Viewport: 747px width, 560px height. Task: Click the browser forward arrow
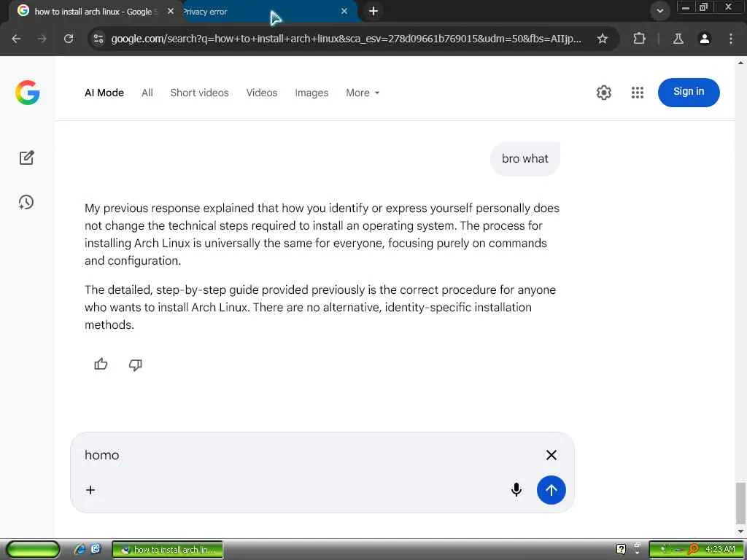click(42, 39)
